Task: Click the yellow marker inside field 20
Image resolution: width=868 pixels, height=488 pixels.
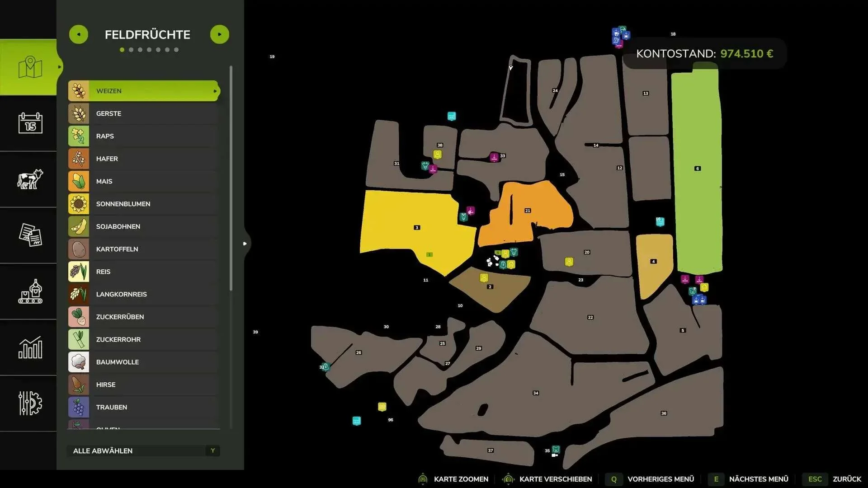Action: [569, 262]
